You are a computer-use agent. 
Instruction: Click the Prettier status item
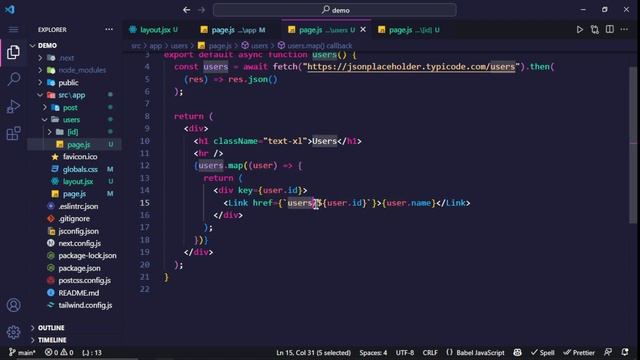coord(579,352)
